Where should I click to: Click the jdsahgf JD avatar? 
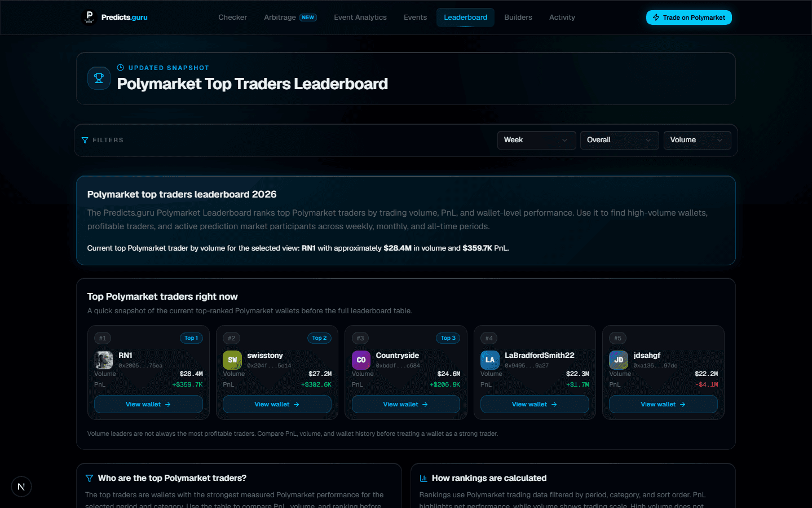tap(619, 360)
